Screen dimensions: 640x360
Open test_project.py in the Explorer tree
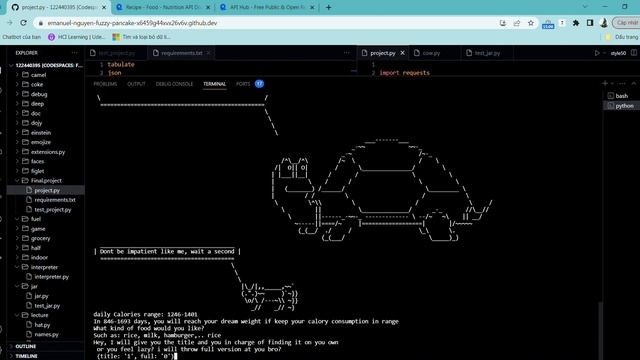pos(46,209)
